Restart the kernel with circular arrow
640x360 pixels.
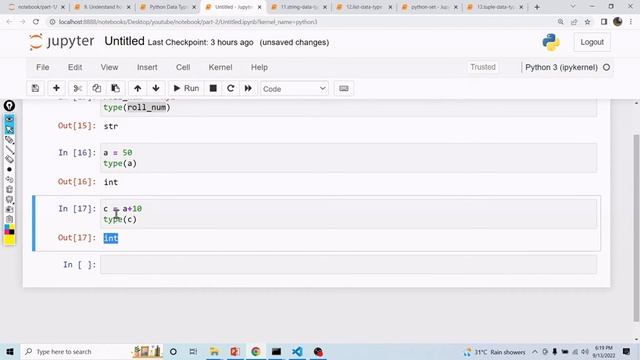click(x=231, y=88)
